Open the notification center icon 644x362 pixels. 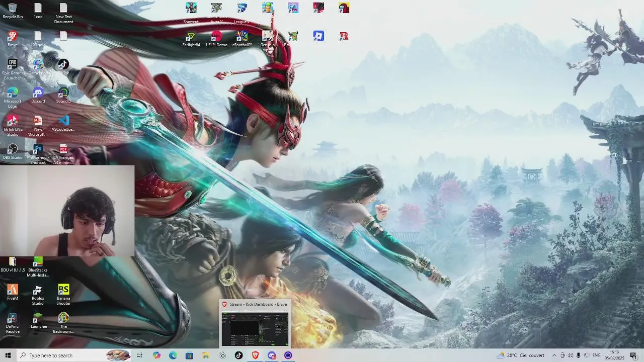[x=633, y=355]
